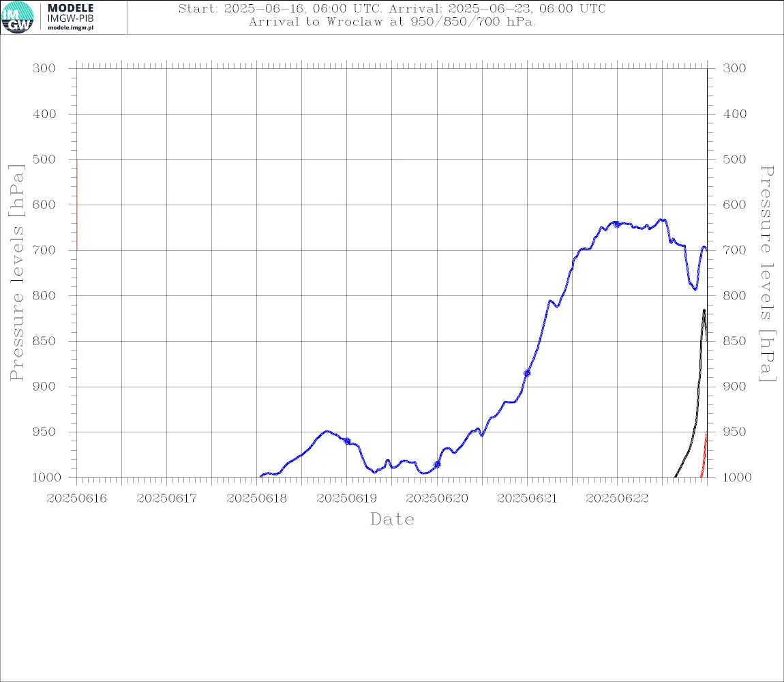Click the IMGW-PIB label
784x682 pixels.
tap(70, 18)
